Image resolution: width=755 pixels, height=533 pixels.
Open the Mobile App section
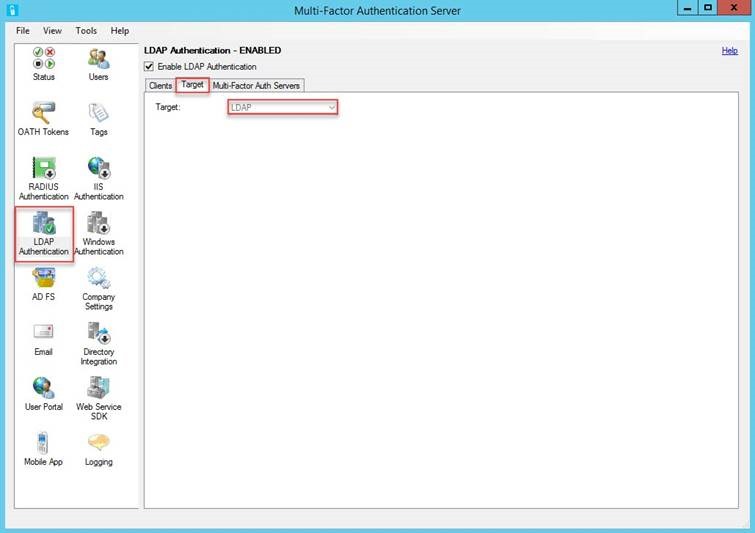[43, 449]
